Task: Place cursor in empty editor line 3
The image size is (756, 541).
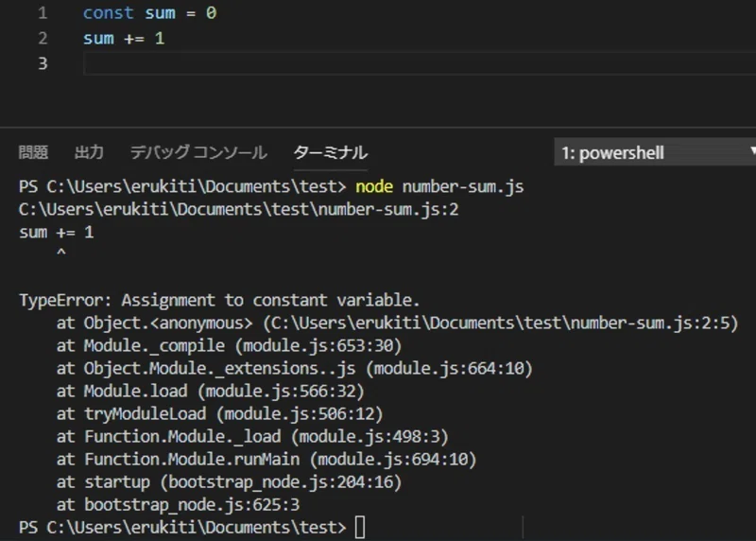Action: click(420, 63)
